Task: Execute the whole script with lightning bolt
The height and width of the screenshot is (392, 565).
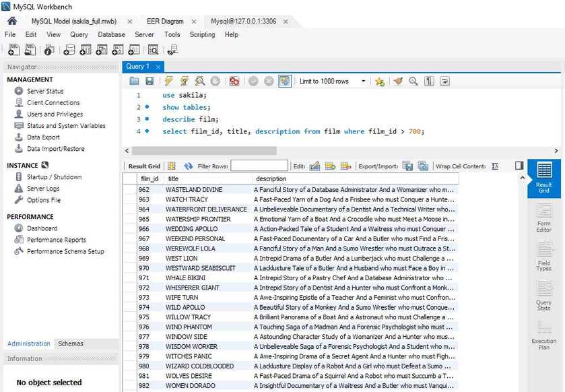Action: 168,81
